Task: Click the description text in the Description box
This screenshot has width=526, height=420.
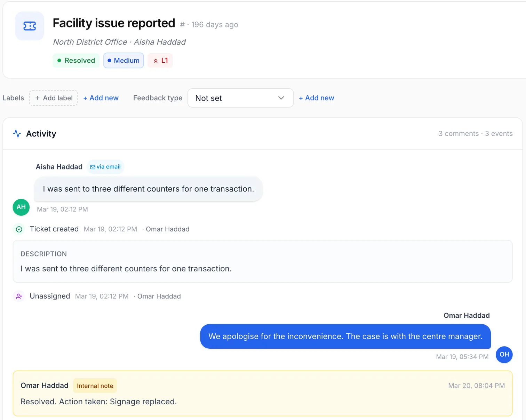Action: (x=126, y=269)
